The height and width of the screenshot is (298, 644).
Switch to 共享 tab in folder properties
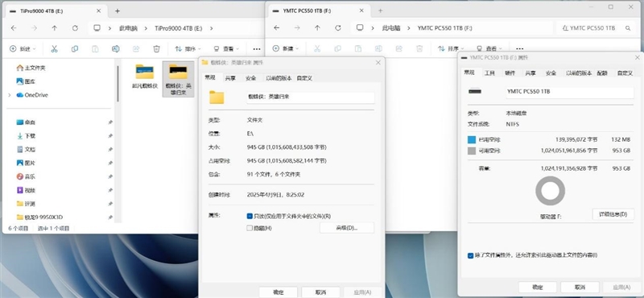tap(230, 78)
